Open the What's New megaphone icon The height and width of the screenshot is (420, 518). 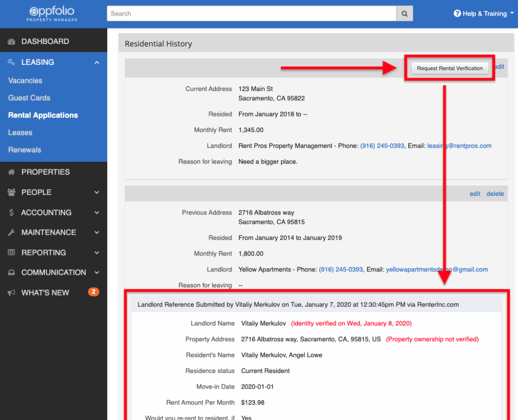(x=11, y=292)
